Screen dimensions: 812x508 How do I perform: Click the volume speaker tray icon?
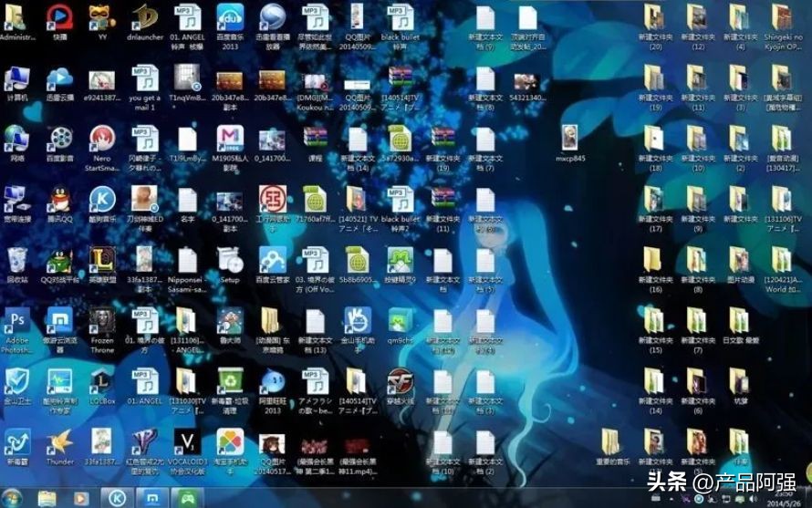(x=753, y=499)
